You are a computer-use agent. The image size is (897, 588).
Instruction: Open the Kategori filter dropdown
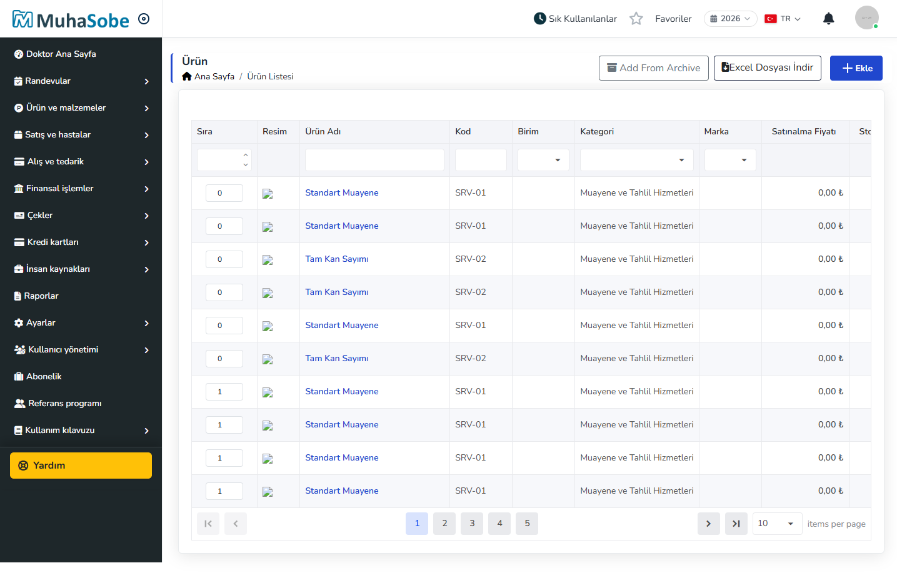point(636,160)
